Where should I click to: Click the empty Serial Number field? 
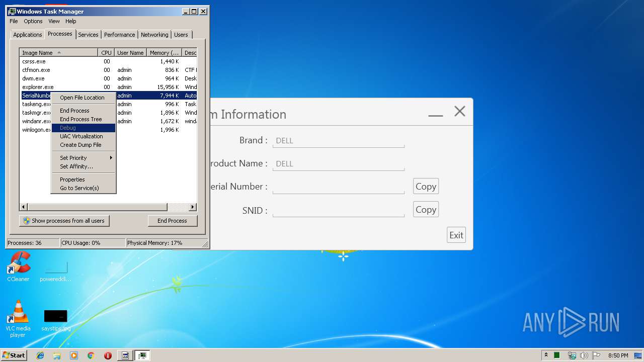339,187
